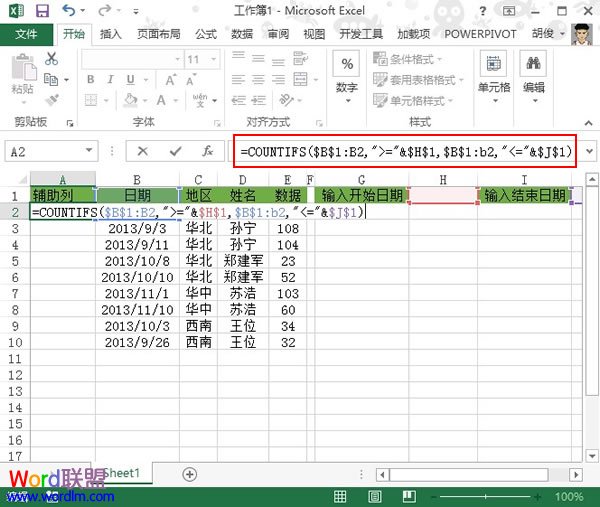600x507 pixels.
Task: Click the vertical scrollbar down arrow
Action: (x=592, y=456)
